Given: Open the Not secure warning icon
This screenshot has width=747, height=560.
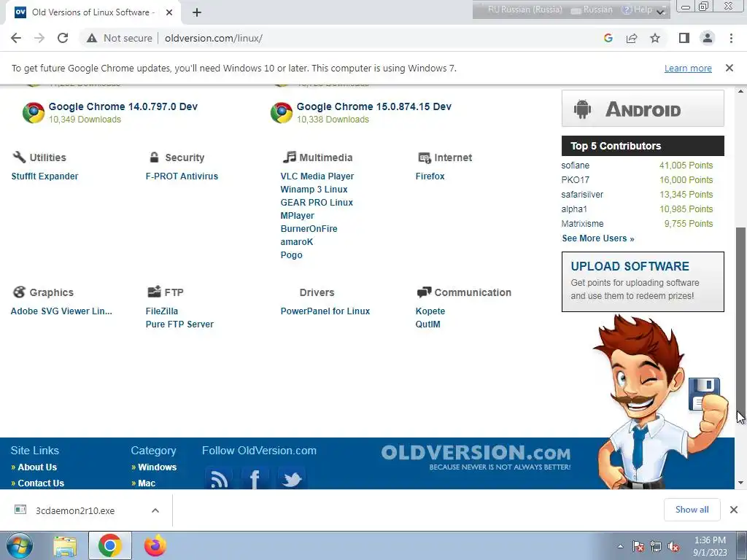Looking at the screenshot, I should point(91,38).
